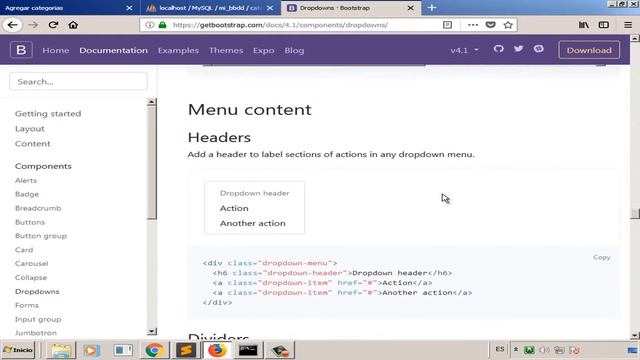Open the Inicio start button
The height and width of the screenshot is (360, 640).
pos(18,350)
